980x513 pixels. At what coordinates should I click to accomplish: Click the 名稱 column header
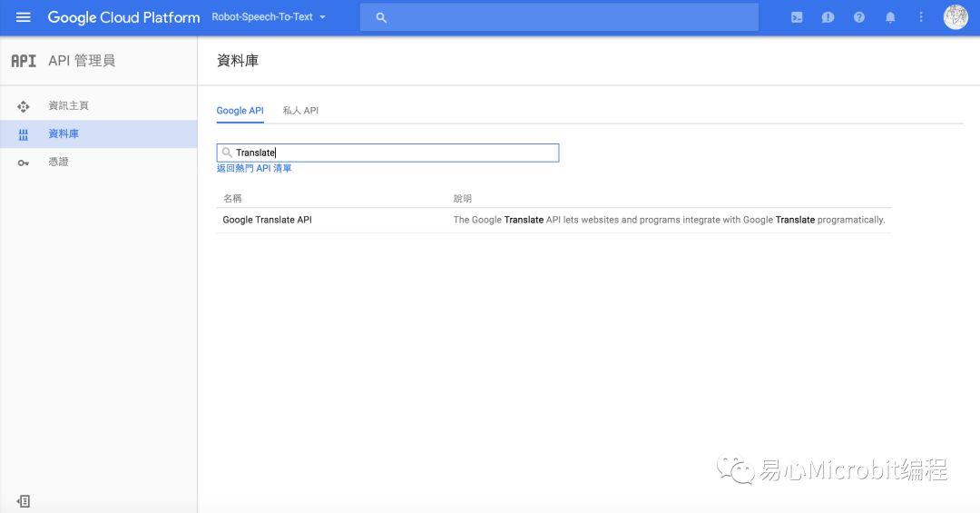coord(232,198)
